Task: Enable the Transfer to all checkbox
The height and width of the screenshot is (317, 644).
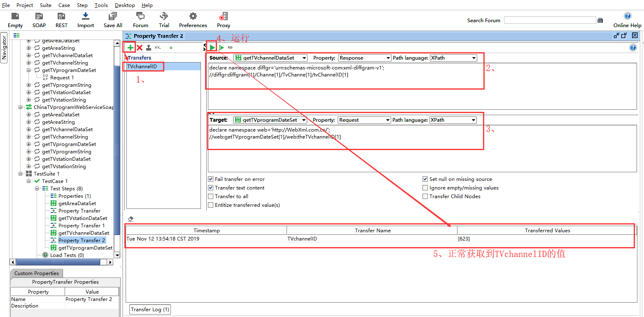Action: click(211, 197)
